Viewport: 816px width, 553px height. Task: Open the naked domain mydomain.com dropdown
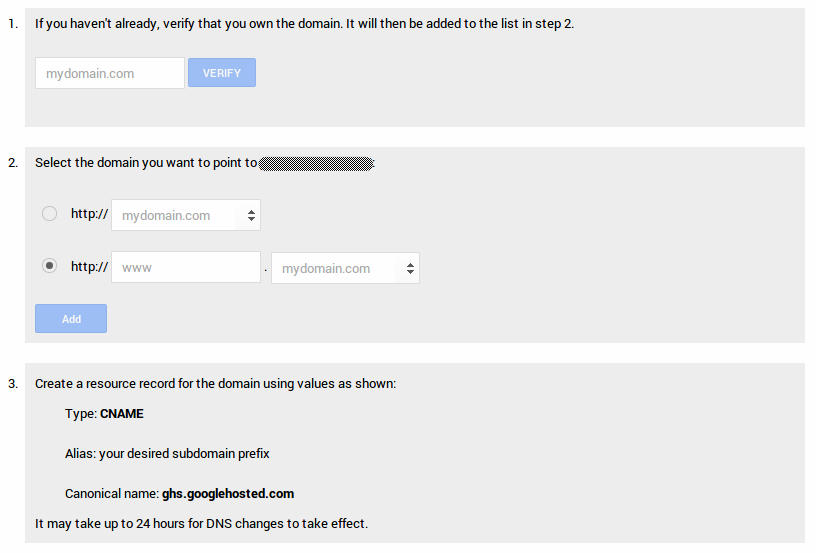[x=186, y=215]
